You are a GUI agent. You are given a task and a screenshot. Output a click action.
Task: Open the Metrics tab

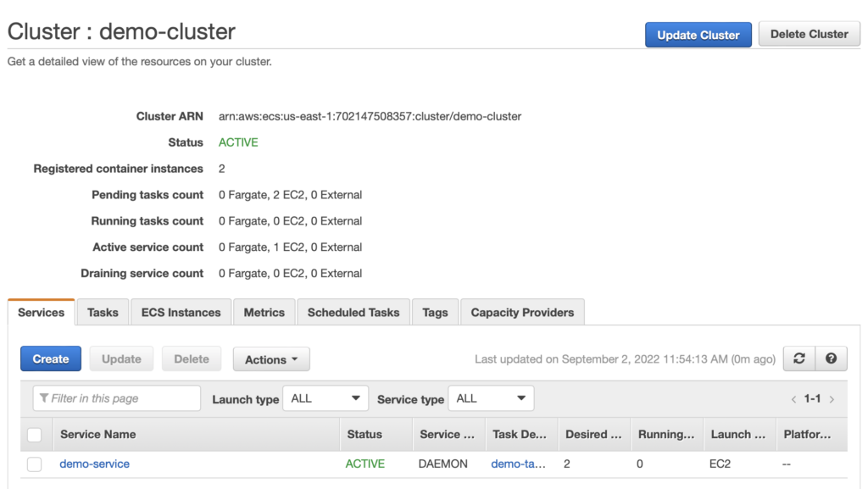point(264,313)
